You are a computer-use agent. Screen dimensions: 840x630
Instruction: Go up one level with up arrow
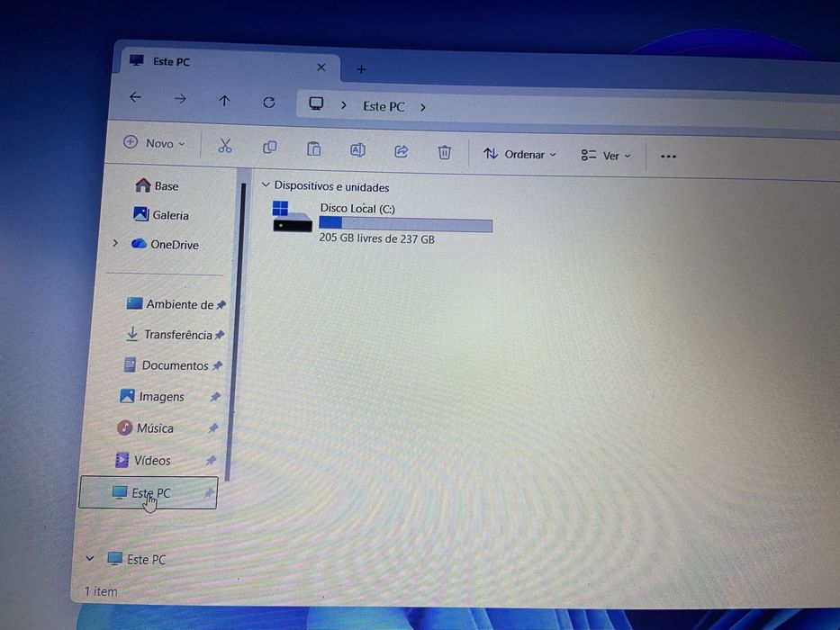pyautogui.click(x=224, y=100)
